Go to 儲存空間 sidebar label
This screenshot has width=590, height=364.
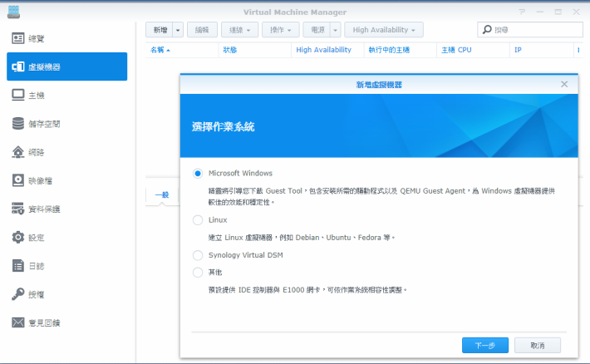[44, 124]
